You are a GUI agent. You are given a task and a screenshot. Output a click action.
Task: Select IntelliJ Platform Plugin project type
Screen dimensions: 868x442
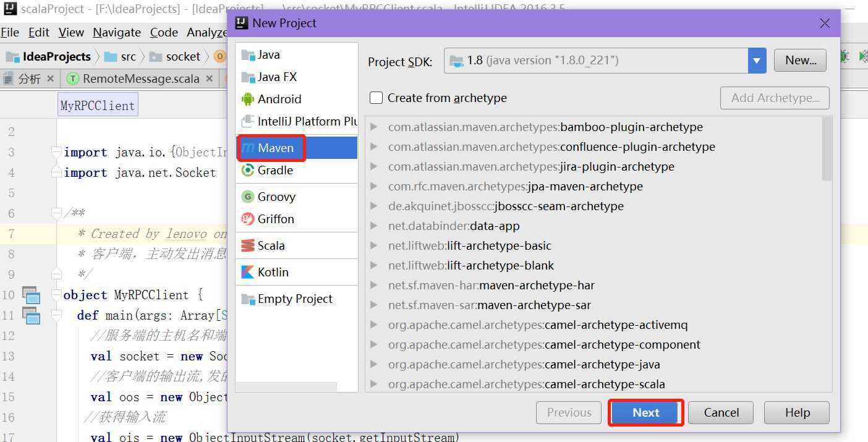coord(297,121)
